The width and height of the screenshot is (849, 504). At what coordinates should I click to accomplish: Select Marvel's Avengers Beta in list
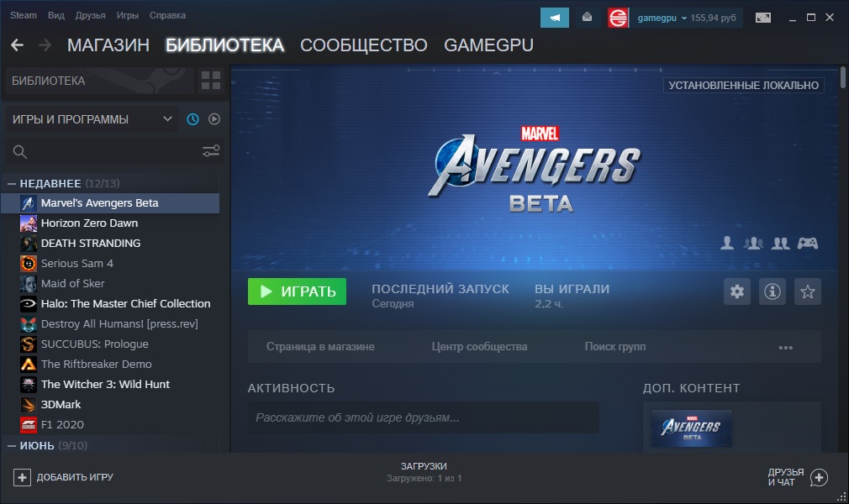[x=110, y=203]
